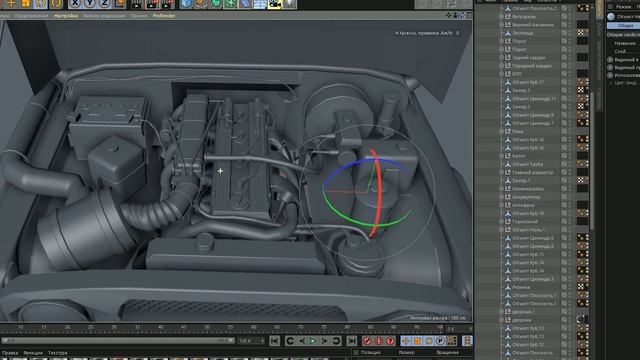Open viewport Настройки menu
The image size is (640, 360).
(x=66, y=16)
